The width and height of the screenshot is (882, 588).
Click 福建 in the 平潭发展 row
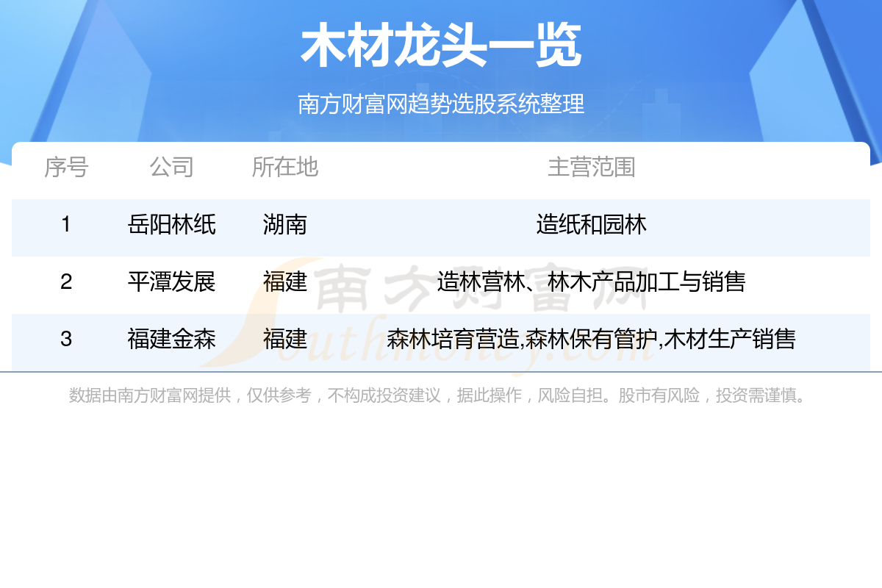(x=285, y=282)
